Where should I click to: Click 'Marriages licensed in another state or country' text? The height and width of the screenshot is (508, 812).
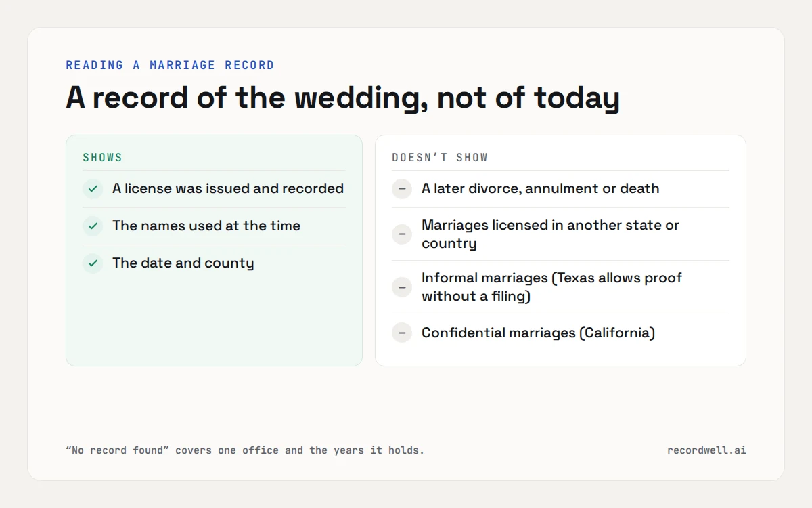click(x=550, y=234)
